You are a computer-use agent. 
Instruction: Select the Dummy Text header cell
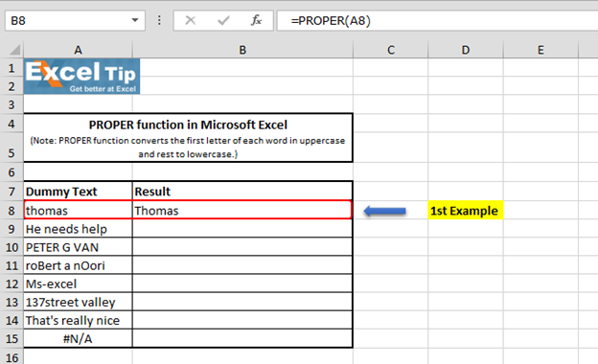pyautogui.click(x=78, y=192)
